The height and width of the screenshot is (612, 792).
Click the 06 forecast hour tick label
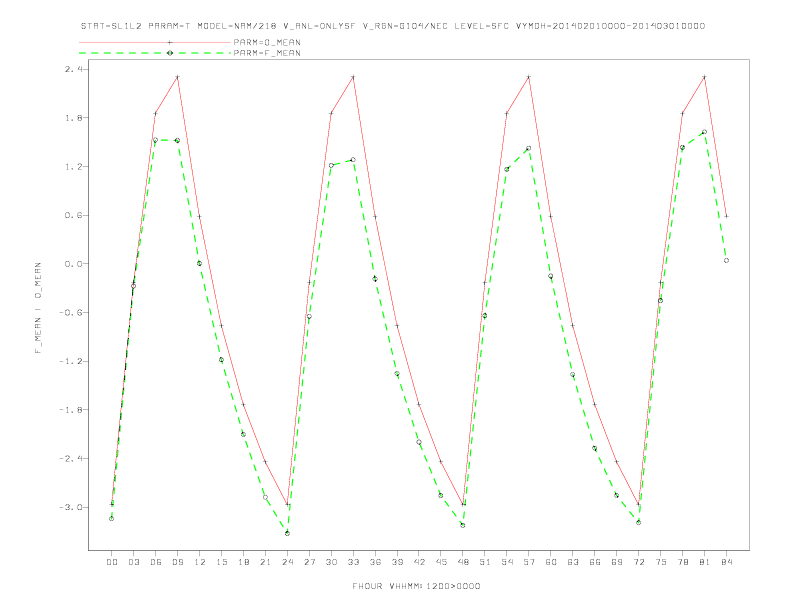pos(156,562)
